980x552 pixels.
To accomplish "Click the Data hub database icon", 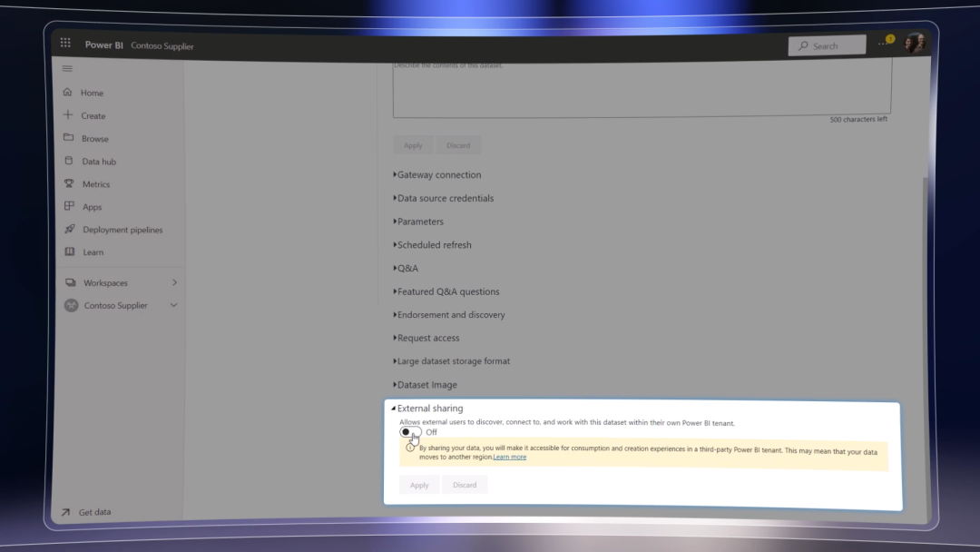I will [69, 161].
